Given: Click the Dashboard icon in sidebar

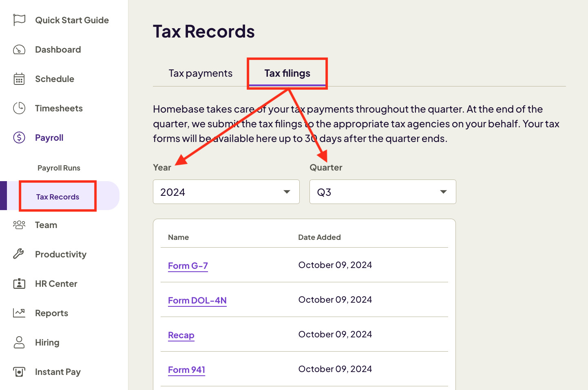Looking at the screenshot, I should [19, 49].
